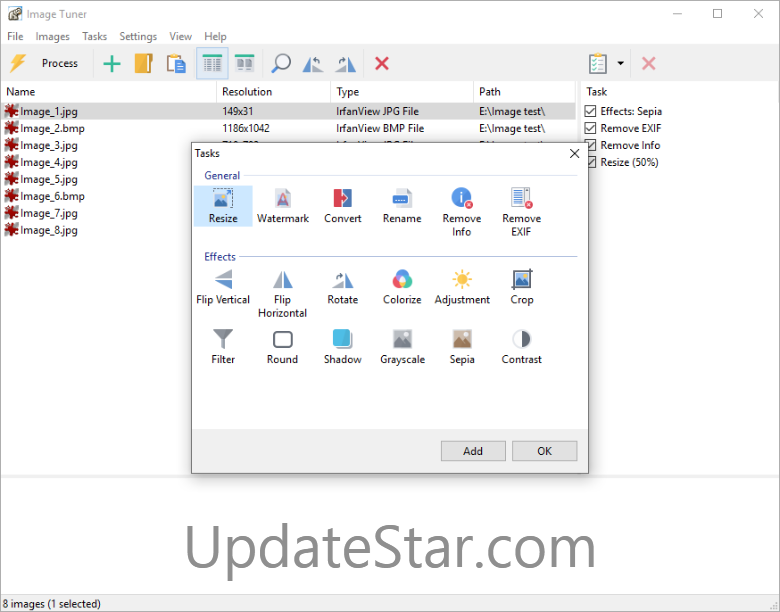Pick the Colorize effect icon
The image size is (780, 612).
pyautogui.click(x=402, y=279)
